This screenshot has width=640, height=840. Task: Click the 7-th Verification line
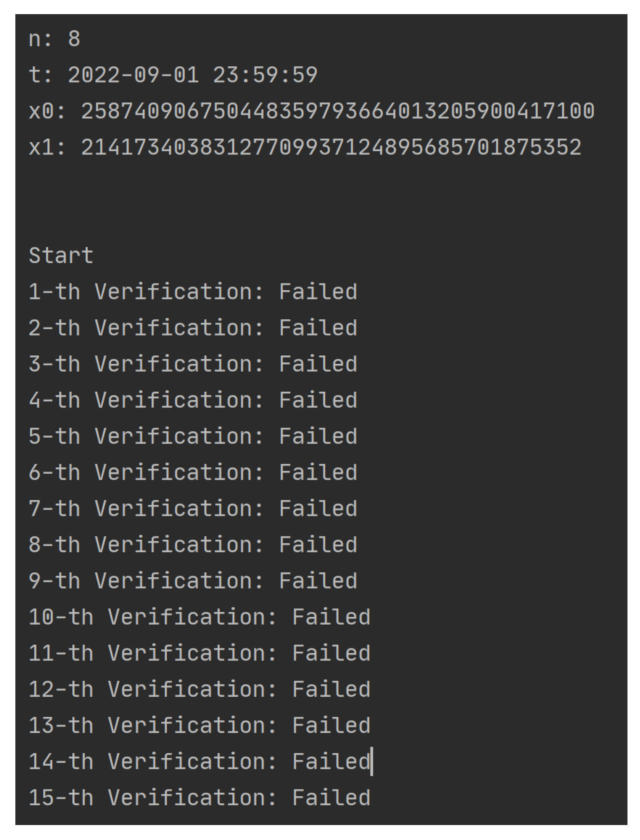tap(193, 509)
